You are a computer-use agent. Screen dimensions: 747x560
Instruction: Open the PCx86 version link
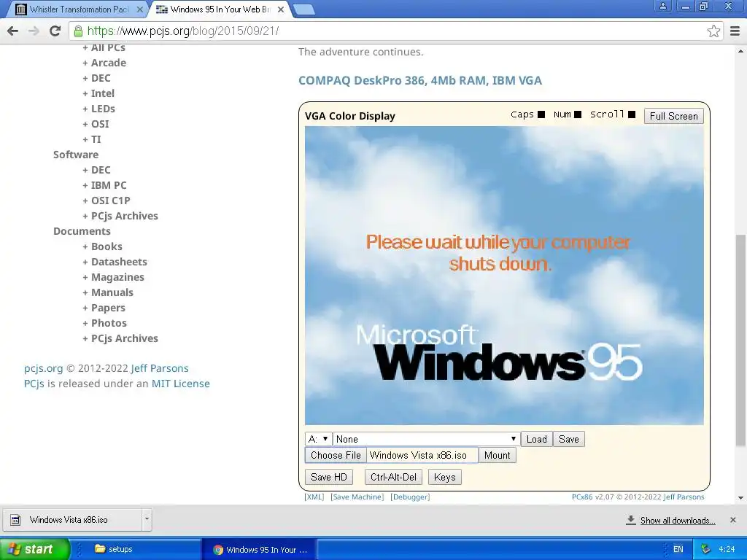click(x=582, y=497)
